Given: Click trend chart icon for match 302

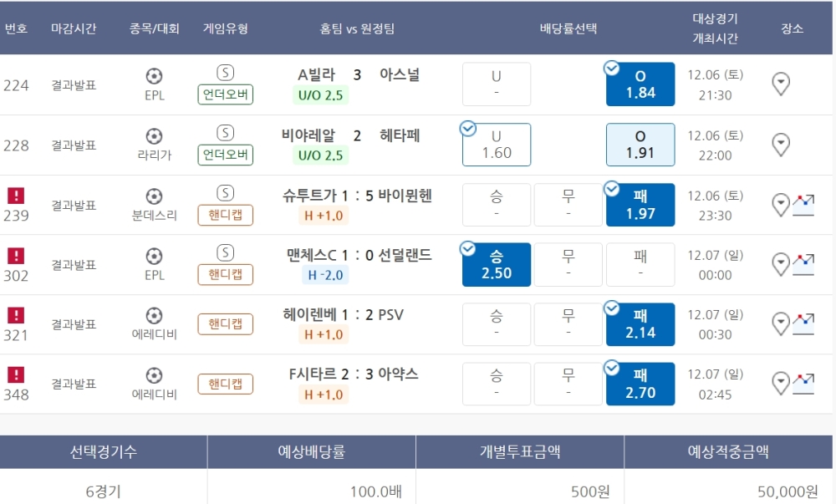Looking at the screenshot, I should pos(804,264).
